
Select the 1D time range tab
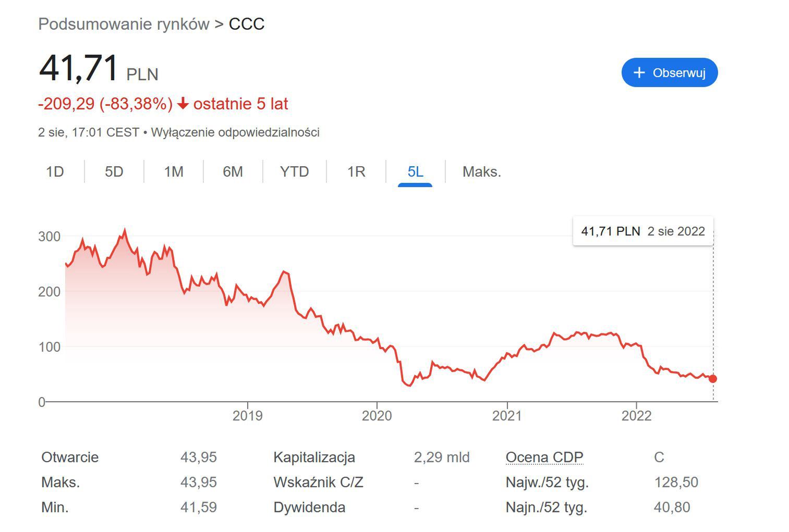tap(55, 171)
